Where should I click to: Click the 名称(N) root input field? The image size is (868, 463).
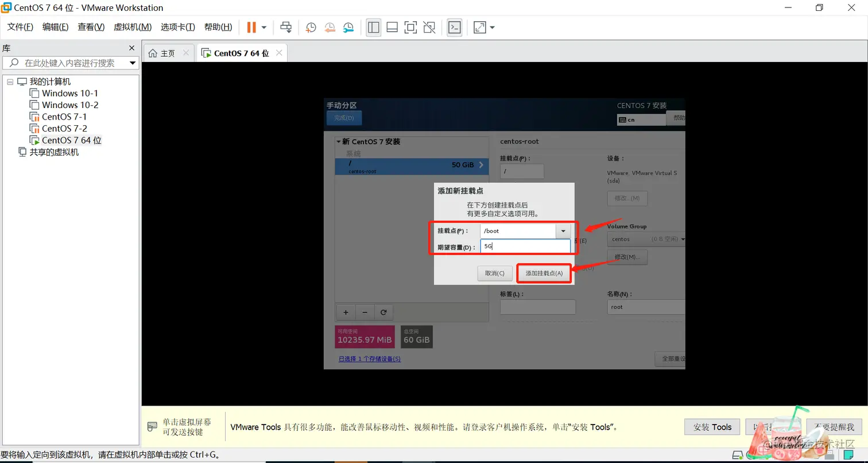point(646,307)
